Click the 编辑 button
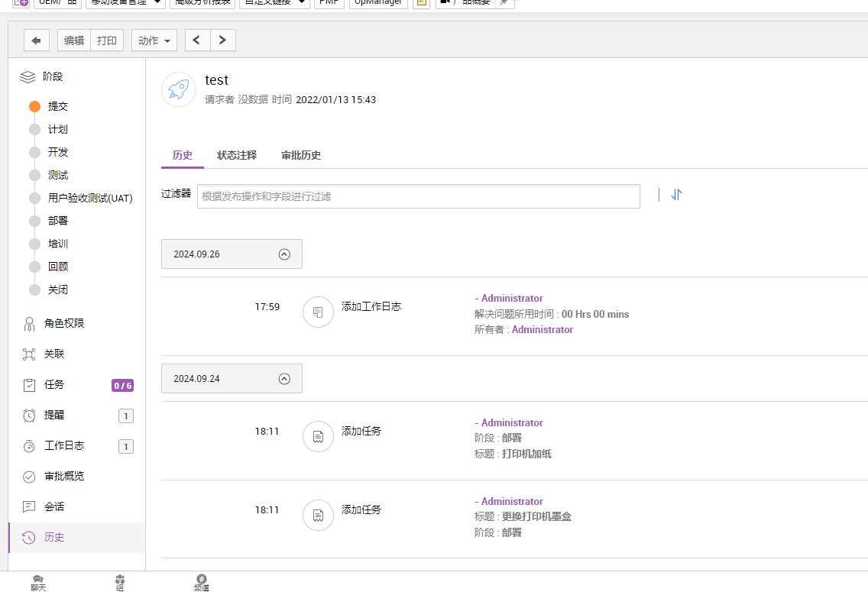This screenshot has width=868, height=592. (74, 40)
